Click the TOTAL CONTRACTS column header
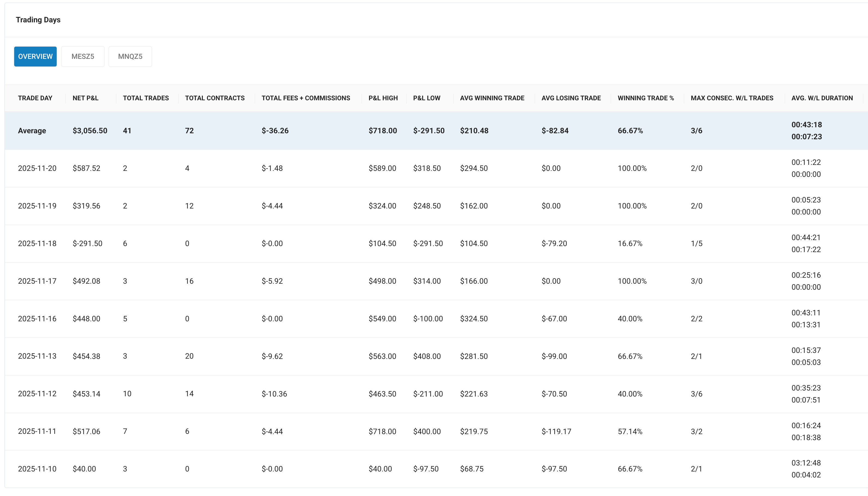The height and width of the screenshot is (496, 868). 215,98
